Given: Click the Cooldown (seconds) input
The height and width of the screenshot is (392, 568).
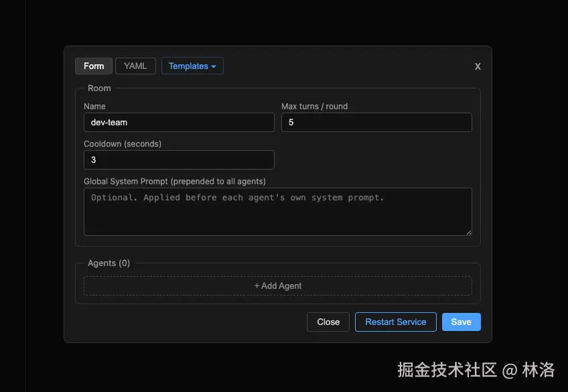Looking at the screenshot, I should [x=179, y=159].
